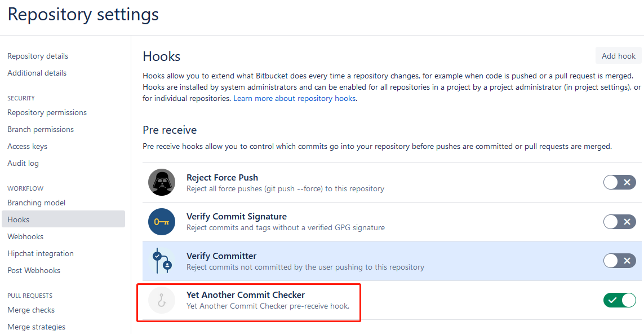Open Learn more about repository hooks link
644x334 pixels.
[295, 98]
